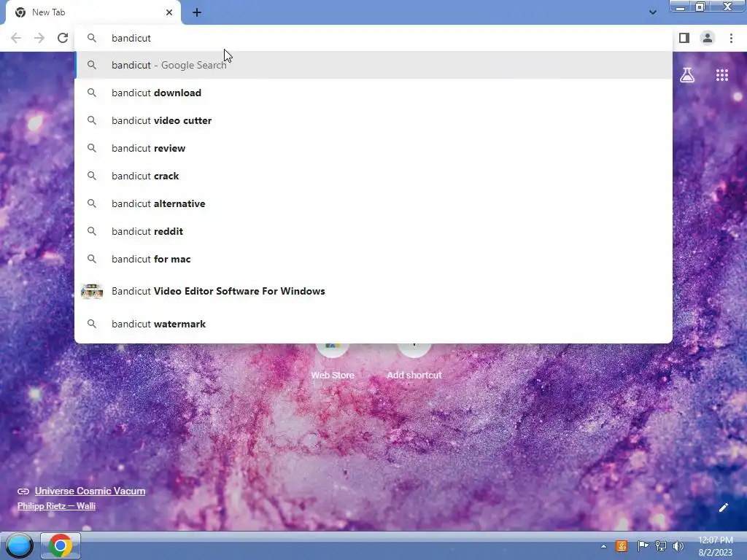Expand the tab search chevron
747x560 pixels.
coord(653,12)
